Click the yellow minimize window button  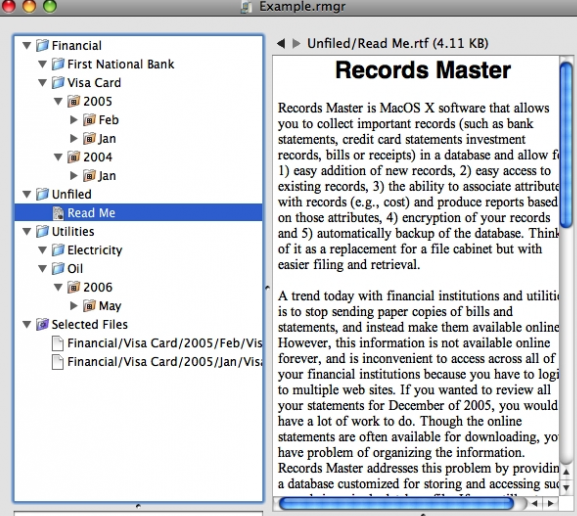click(29, 6)
